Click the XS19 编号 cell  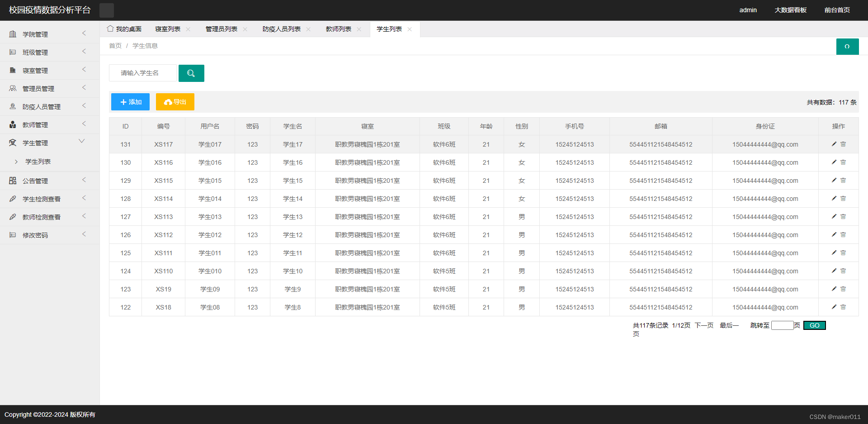tap(164, 289)
